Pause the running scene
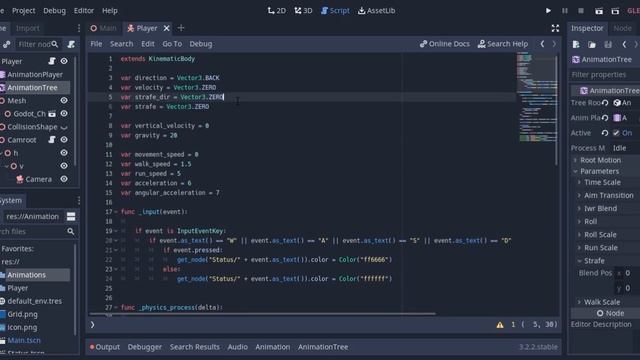The width and height of the screenshot is (640, 360). 564,11
